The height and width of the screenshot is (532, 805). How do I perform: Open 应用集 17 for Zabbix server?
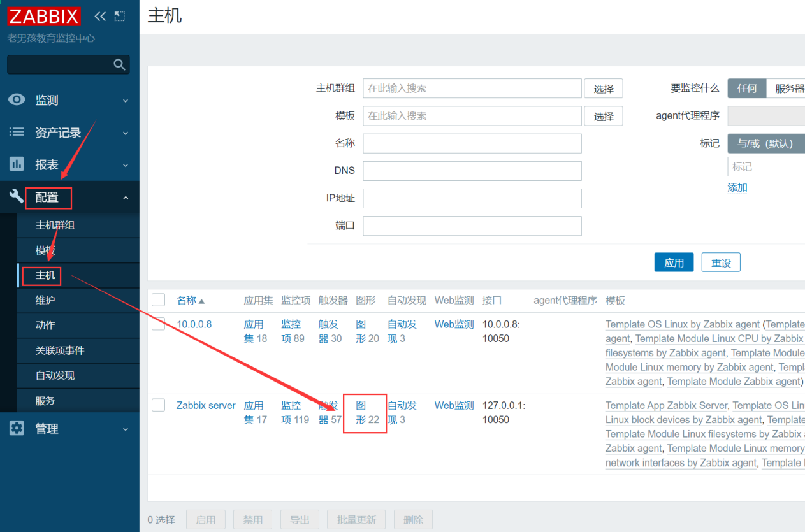[x=255, y=412]
